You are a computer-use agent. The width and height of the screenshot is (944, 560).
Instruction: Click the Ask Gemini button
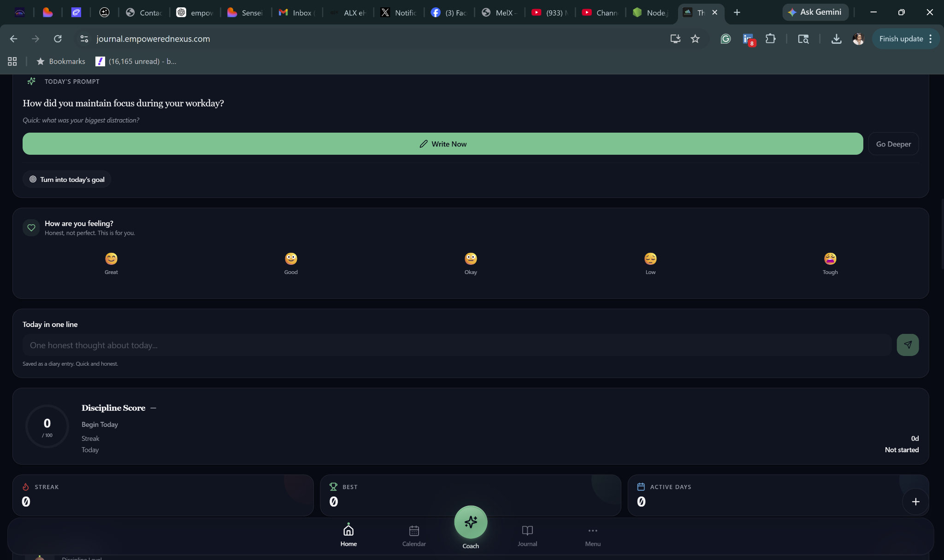(815, 12)
